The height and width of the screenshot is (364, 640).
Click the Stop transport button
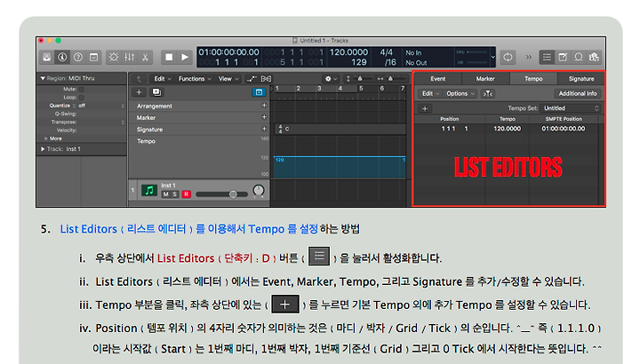pos(169,57)
